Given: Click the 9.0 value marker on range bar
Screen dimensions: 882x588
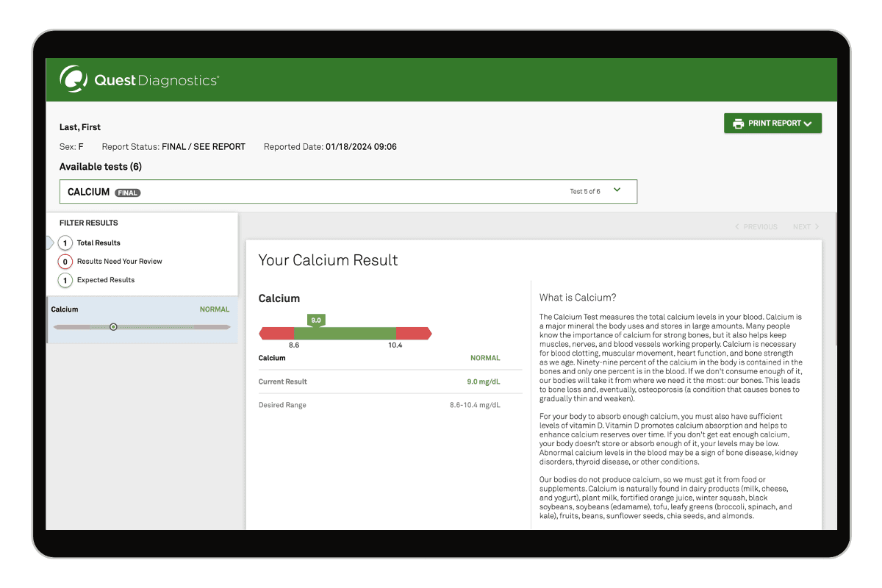Looking at the screenshot, I should tap(316, 320).
